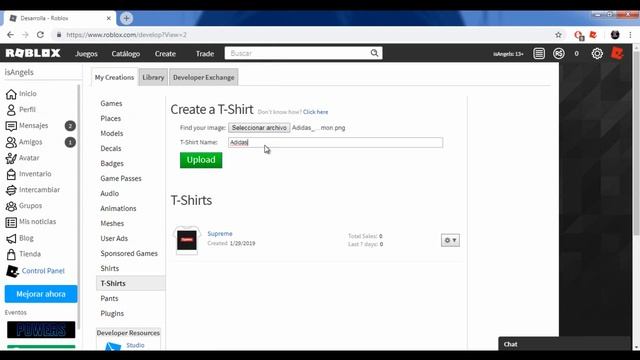The height and width of the screenshot is (360, 640).
Task: Click the Roblox logo in navbar
Action: 33,53
